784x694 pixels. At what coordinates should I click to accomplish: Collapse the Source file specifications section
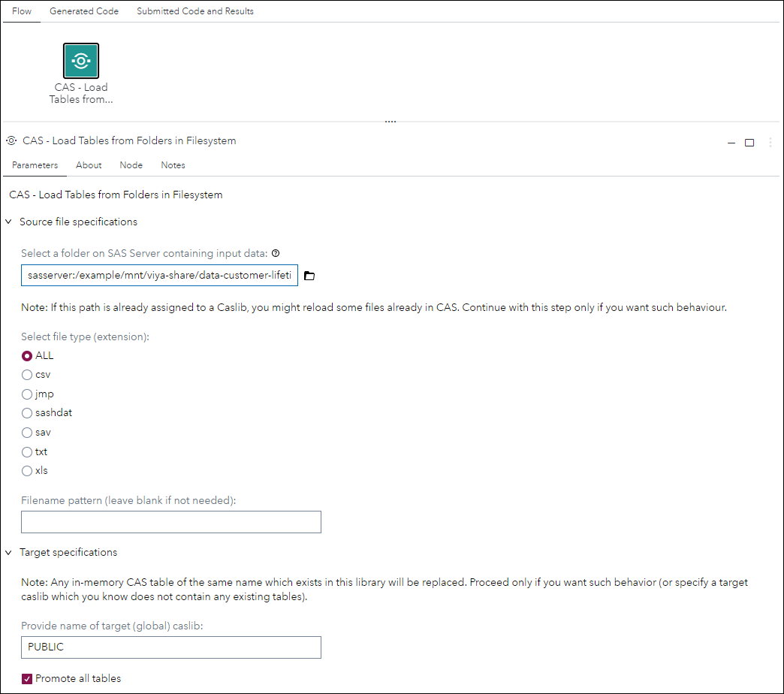8,222
